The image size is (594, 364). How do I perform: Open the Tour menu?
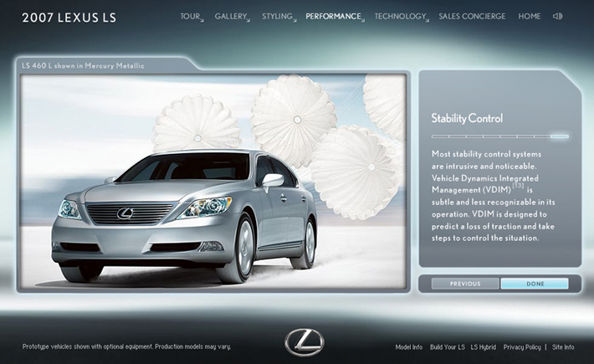coord(190,16)
